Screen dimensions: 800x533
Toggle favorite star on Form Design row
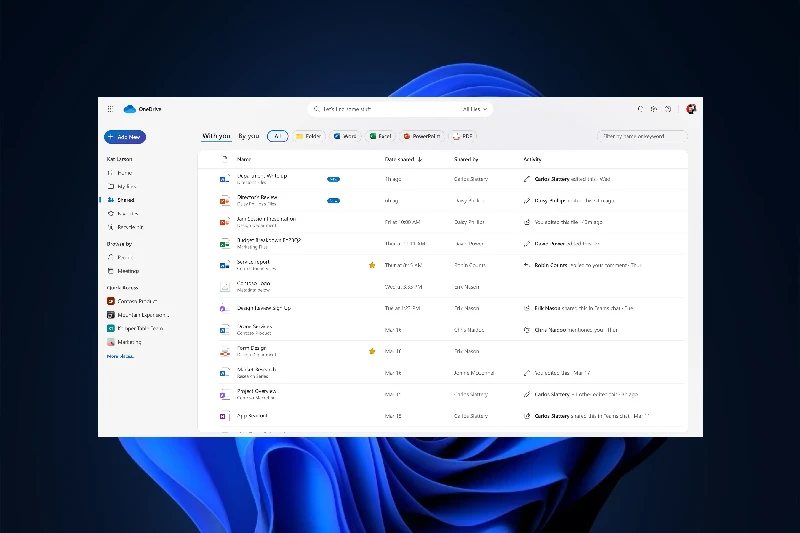[372, 351]
